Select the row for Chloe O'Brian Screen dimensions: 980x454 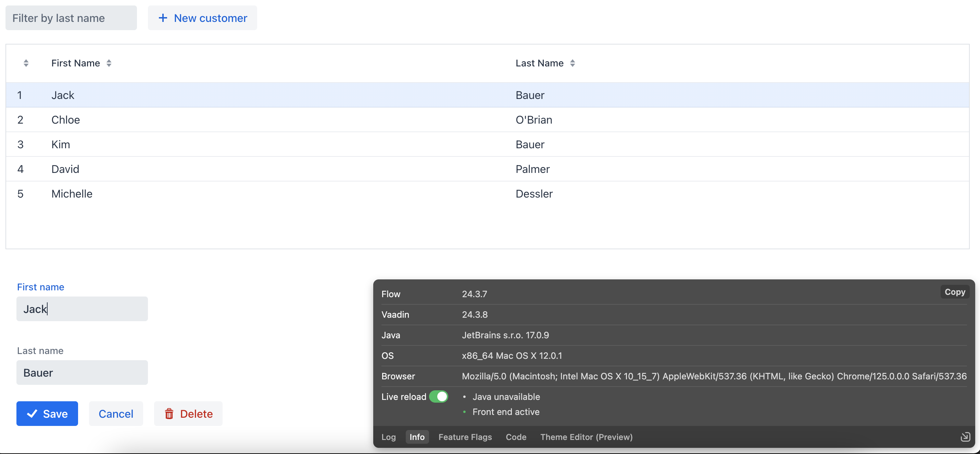coord(266,119)
